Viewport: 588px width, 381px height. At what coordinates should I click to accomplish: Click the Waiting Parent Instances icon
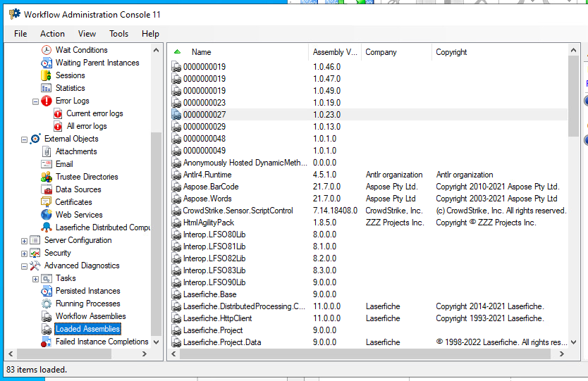(46, 63)
